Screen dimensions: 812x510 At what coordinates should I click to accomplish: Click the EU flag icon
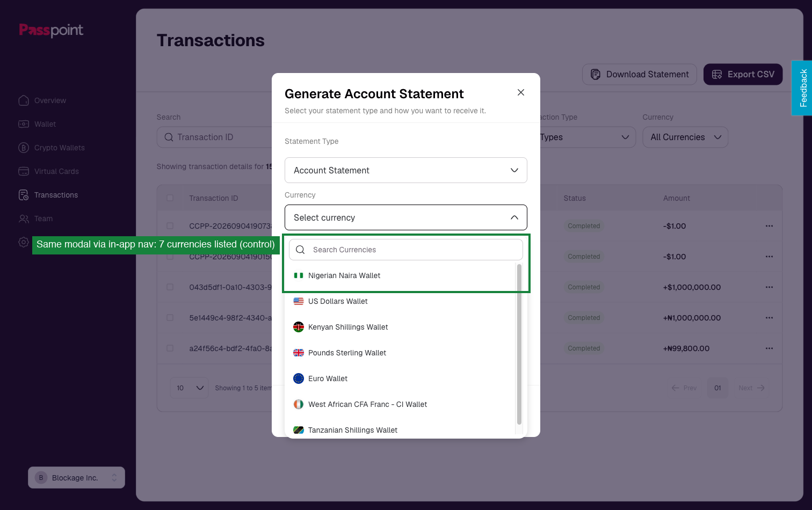coord(299,378)
